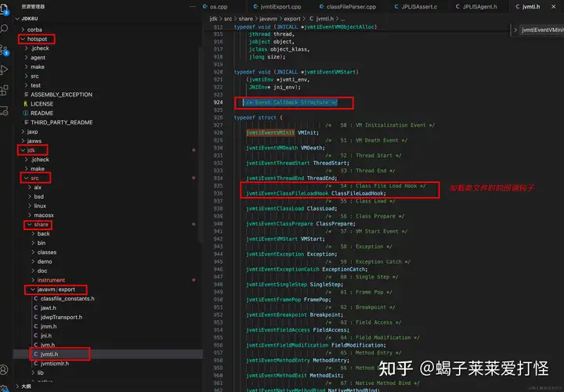Open the Explorer view in activity bar
The height and width of the screenshot is (392, 564).
coord(4,9)
